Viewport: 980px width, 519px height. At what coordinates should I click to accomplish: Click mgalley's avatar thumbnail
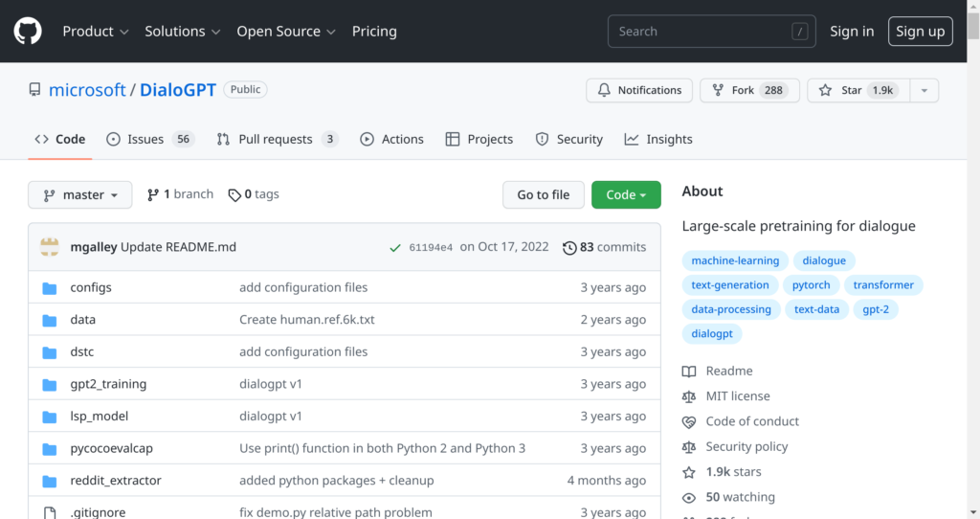point(50,247)
